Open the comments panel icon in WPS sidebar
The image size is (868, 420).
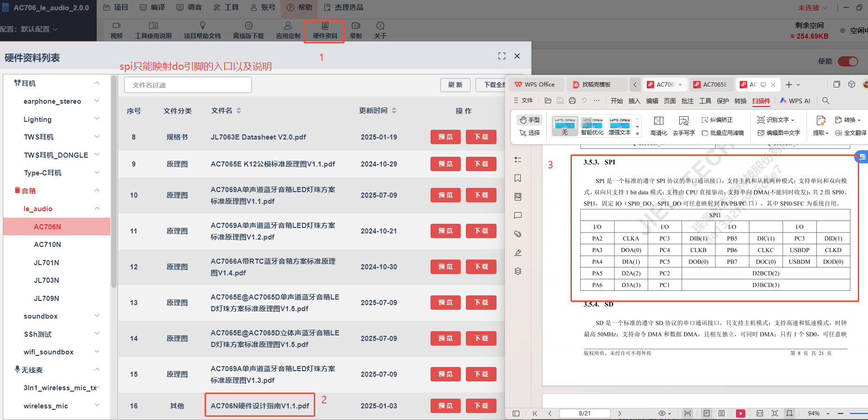click(518, 215)
